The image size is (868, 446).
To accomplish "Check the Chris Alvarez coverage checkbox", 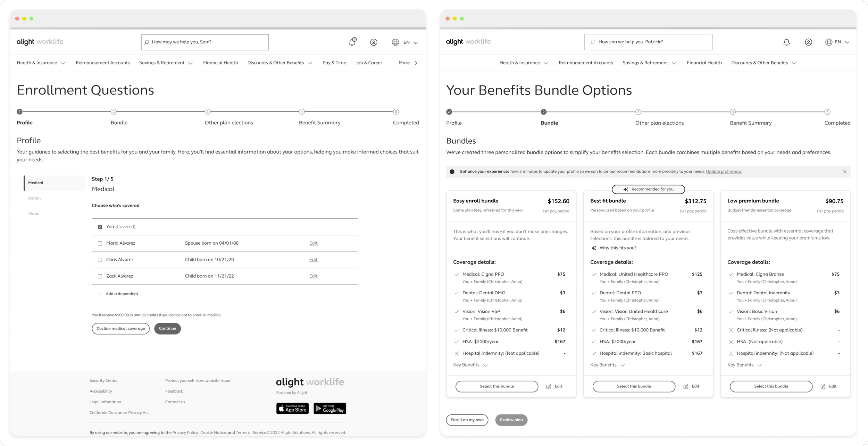I will pos(100,260).
